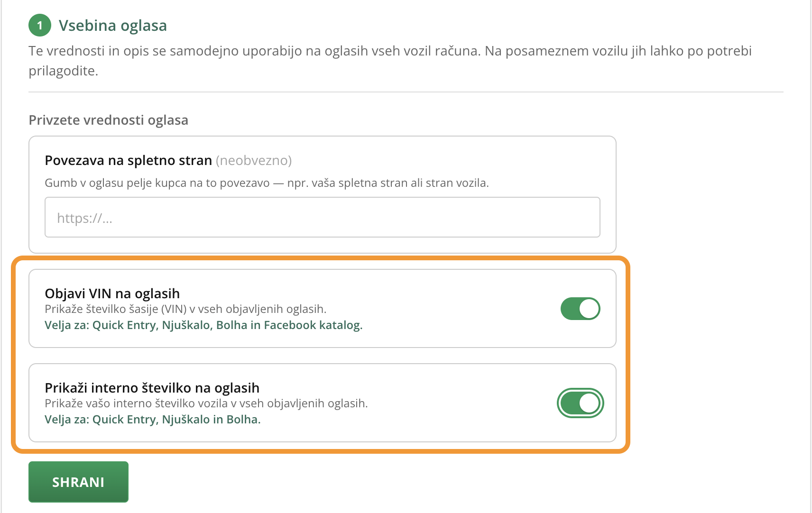Click the Privzete vrednosti oglasa subheading
The width and height of the screenshot is (812, 513).
click(109, 120)
